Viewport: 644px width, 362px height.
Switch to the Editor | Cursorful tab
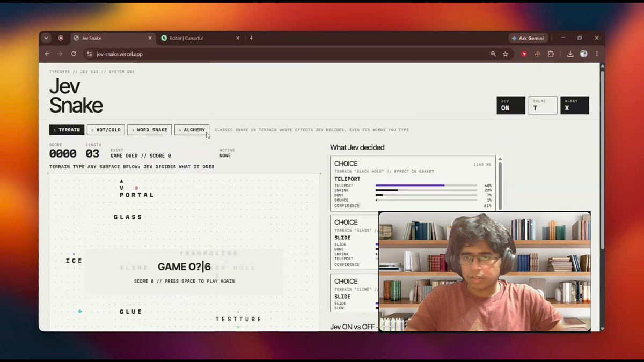200,38
